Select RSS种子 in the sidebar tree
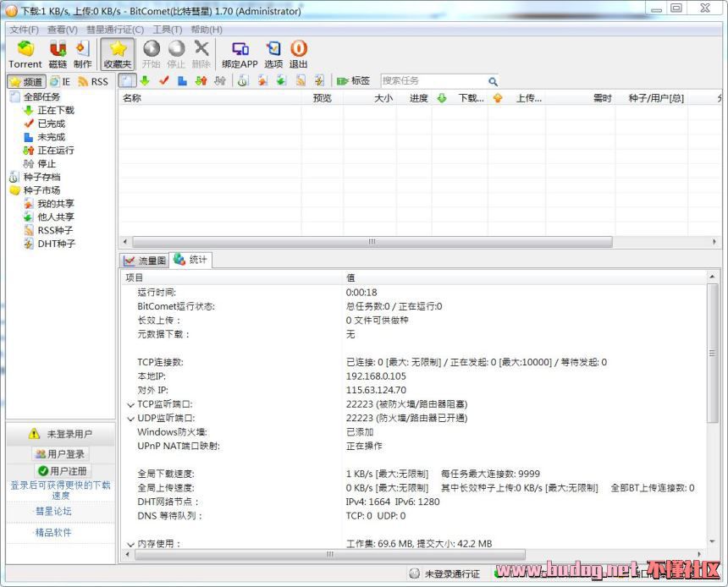The image size is (728, 587). click(x=55, y=231)
